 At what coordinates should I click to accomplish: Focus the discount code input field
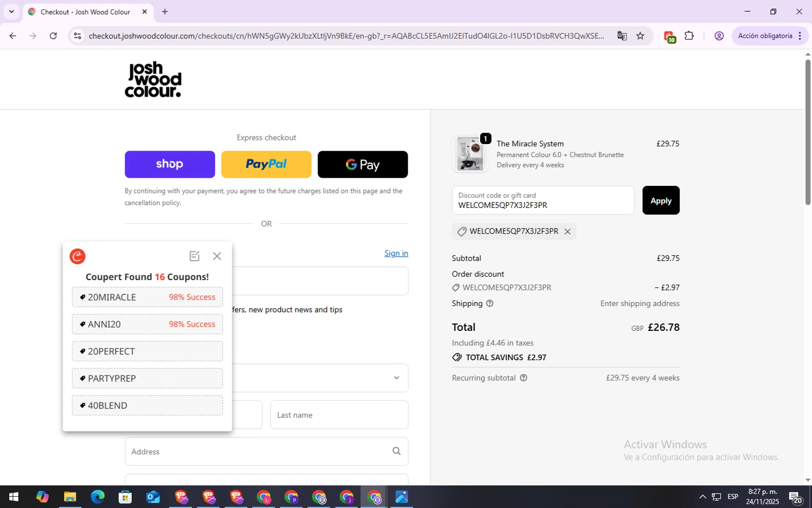[x=543, y=200]
